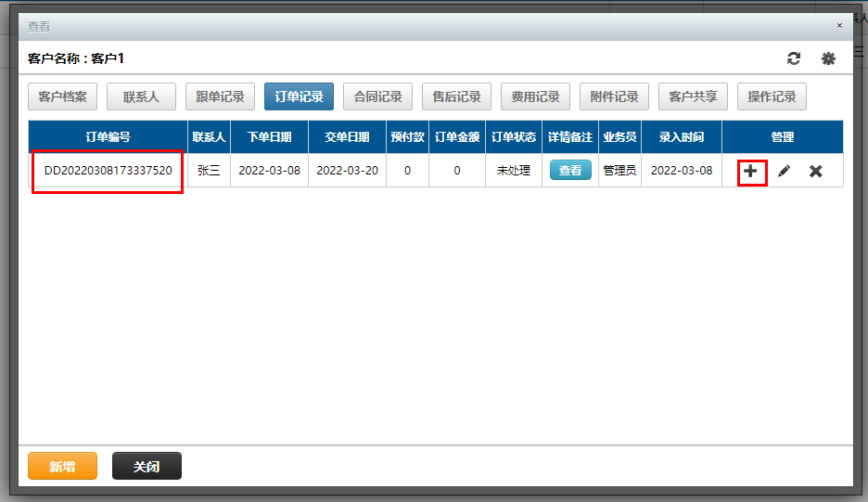The width and height of the screenshot is (868, 502).
Task: Delete the order with X icon
Action: (x=815, y=171)
